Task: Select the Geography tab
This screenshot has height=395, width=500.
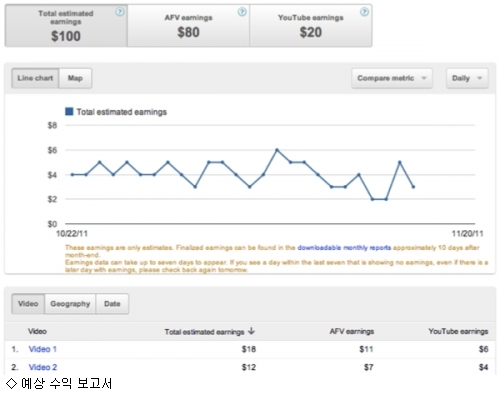Action: pos(70,304)
